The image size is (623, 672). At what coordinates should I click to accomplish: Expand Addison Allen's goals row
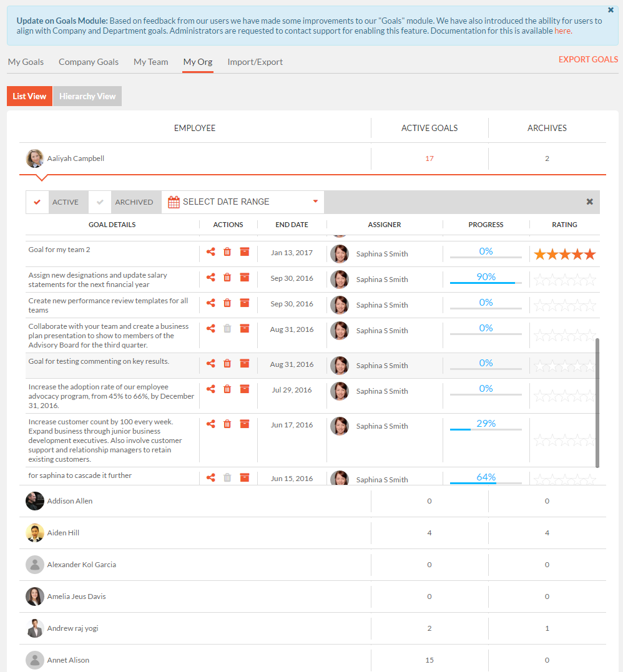(313, 501)
